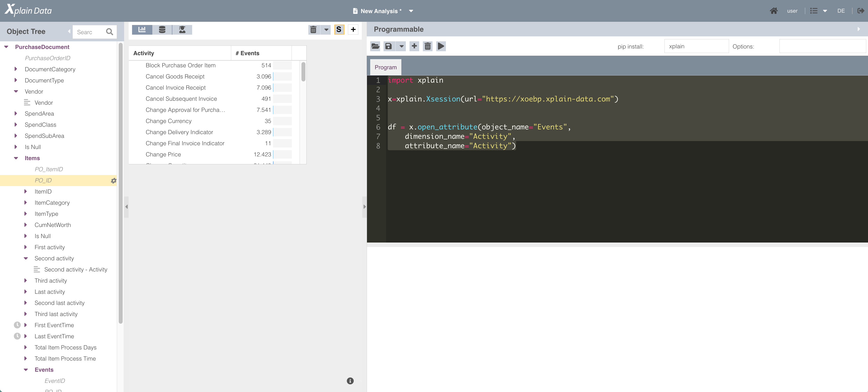Switch to the Program tab
868x392 pixels.
tap(386, 67)
